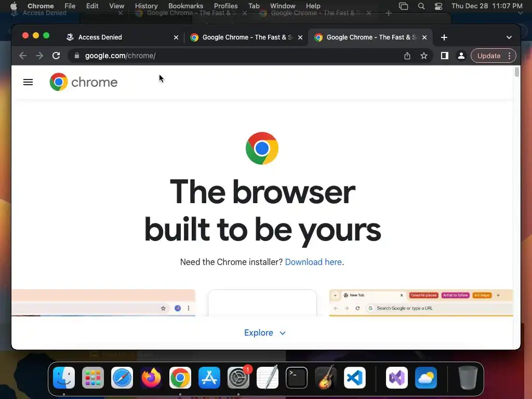Image resolution: width=532 pixels, height=399 pixels.
Task: Click the left toolbar preview thumbnail
Action: tap(103, 303)
